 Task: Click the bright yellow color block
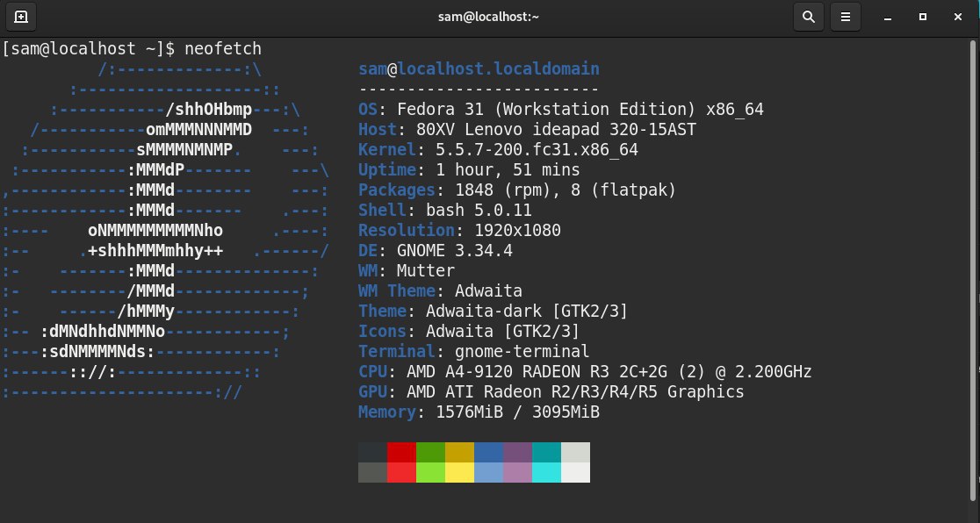[x=459, y=472]
